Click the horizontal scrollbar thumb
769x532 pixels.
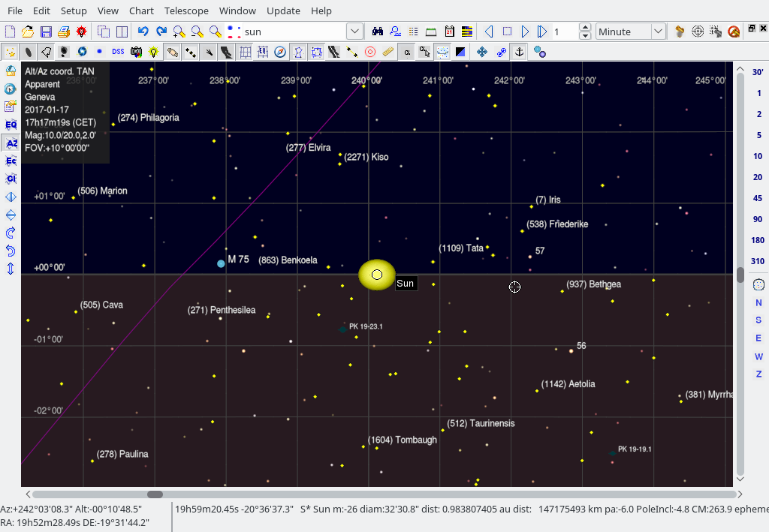155,494
